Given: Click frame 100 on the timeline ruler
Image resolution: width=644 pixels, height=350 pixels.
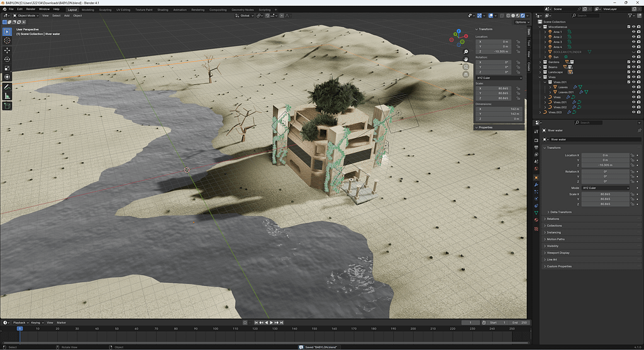Looking at the screenshot, I should point(215,329).
